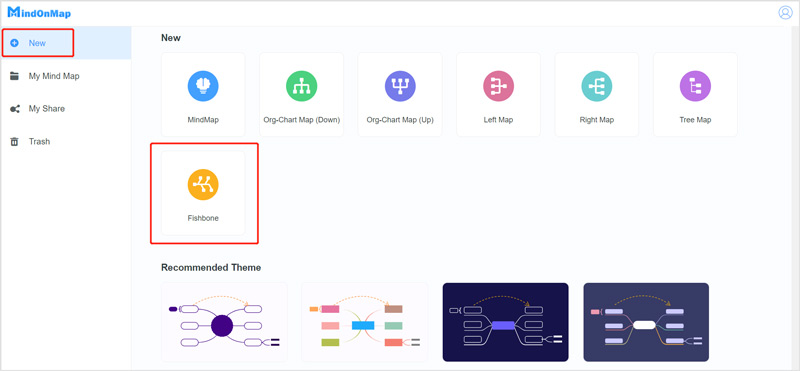Select the orange Fishbone icon
800x371 pixels.
pyautogui.click(x=203, y=184)
